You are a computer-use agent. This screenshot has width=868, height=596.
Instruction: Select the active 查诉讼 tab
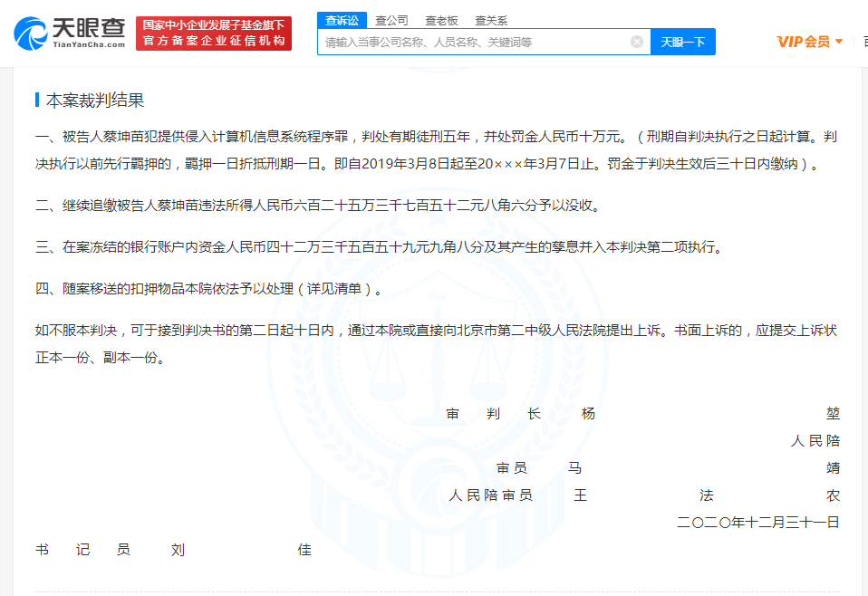click(342, 19)
